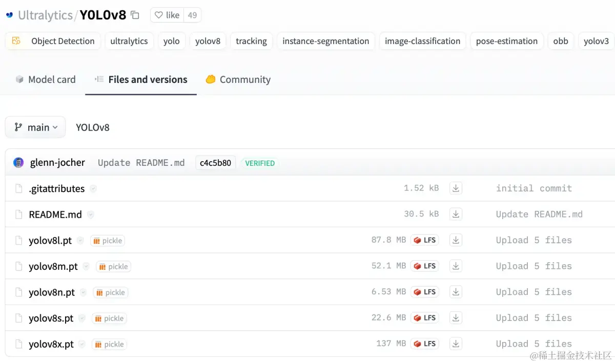This screenshot has height=364, width=615.
Task: Open Upload 5 files commit for yolov8l.pt
Action: click(x=534, y=240)
